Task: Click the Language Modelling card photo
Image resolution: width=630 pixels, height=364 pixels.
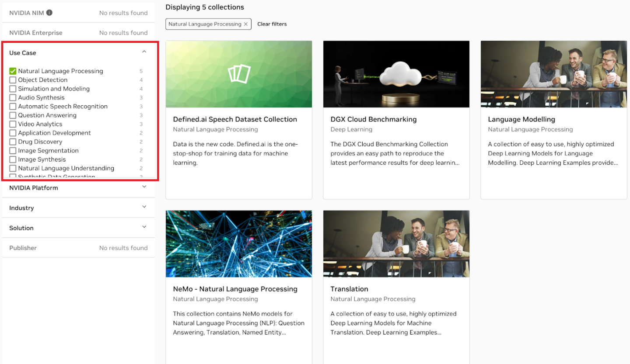Action: pyautogui.click(x=554, y=74)
